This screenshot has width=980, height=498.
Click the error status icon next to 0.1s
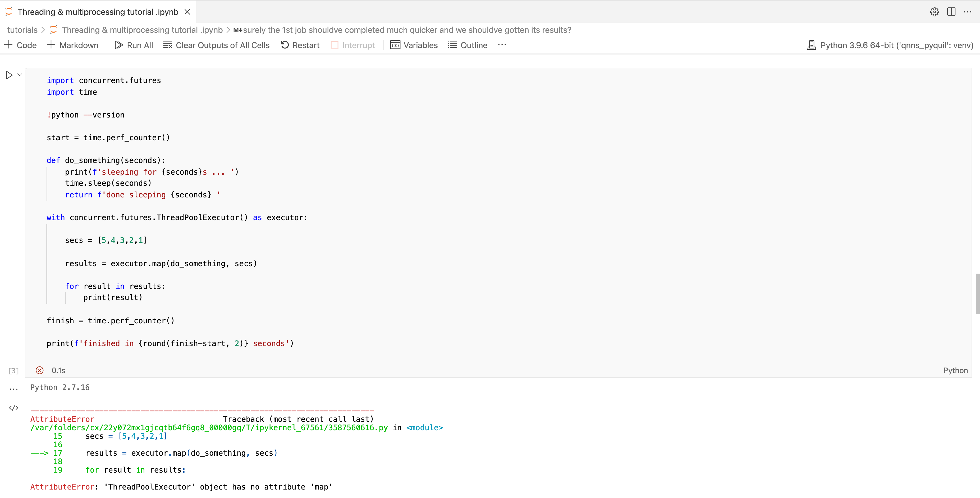tap(40, 370)
